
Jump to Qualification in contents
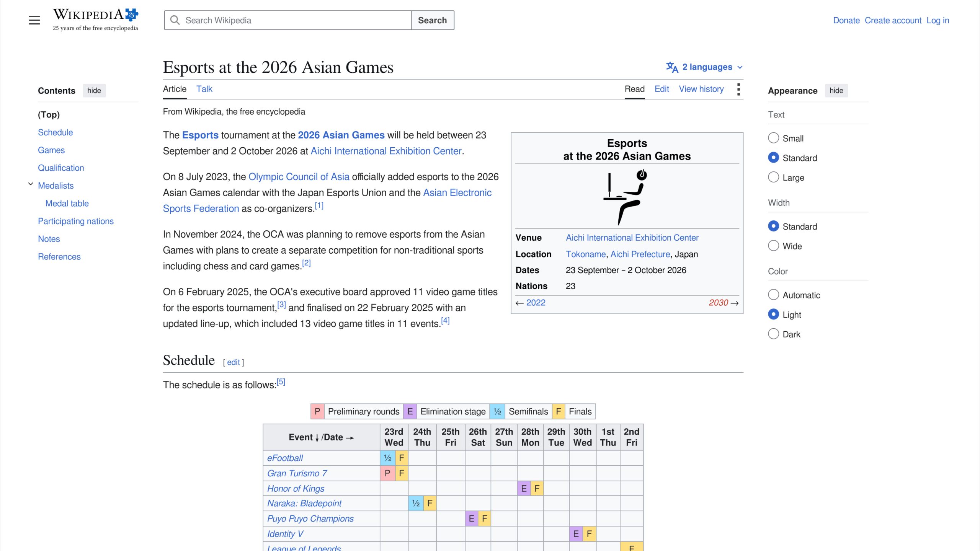click(61, 168)
